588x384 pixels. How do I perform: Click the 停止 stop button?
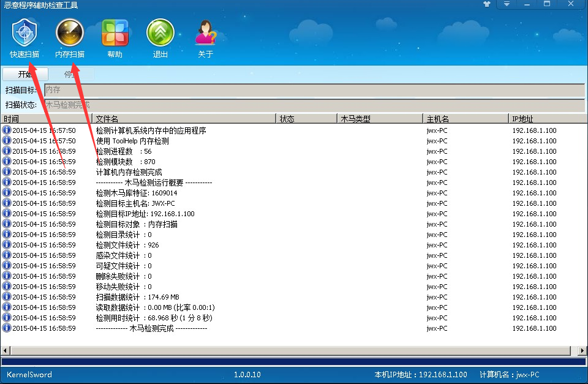click(x=71, y=74)
